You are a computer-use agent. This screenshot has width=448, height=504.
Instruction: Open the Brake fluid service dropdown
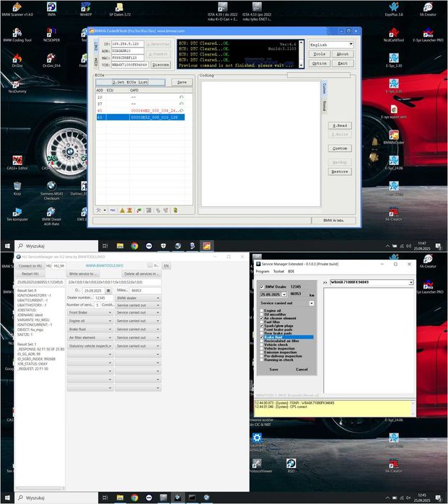click(x=89, y=329)
